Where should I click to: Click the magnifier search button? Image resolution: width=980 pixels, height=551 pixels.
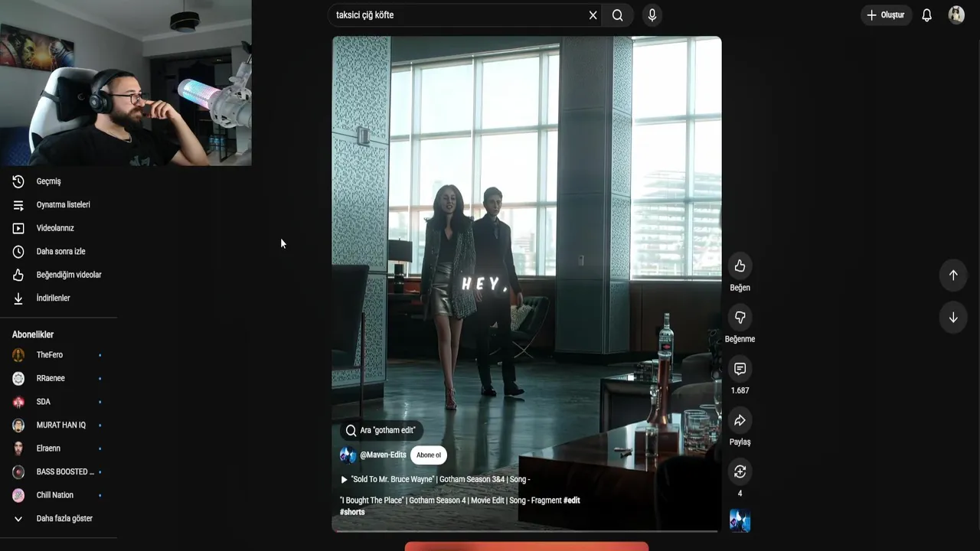pyautogui.click(x=618, y=15)
